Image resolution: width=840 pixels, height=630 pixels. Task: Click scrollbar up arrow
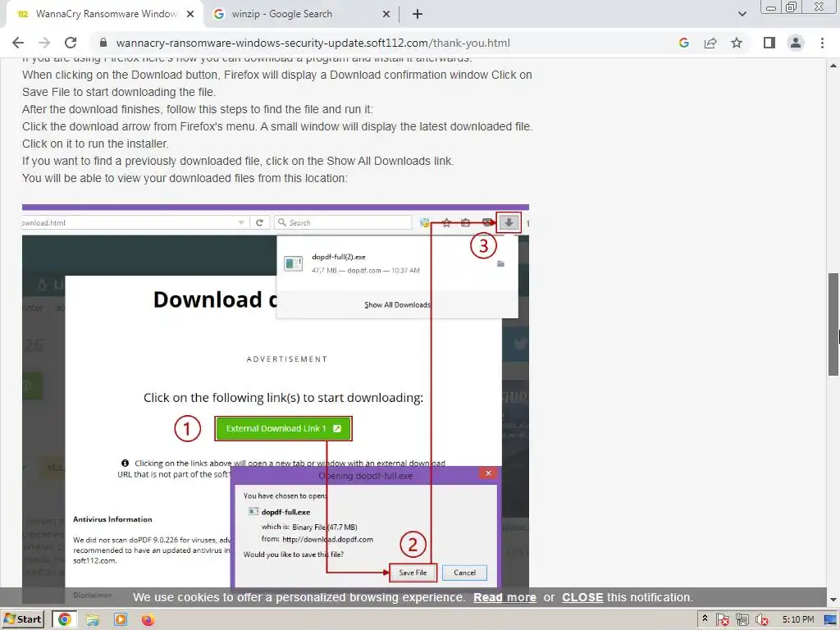click(833, 66)
